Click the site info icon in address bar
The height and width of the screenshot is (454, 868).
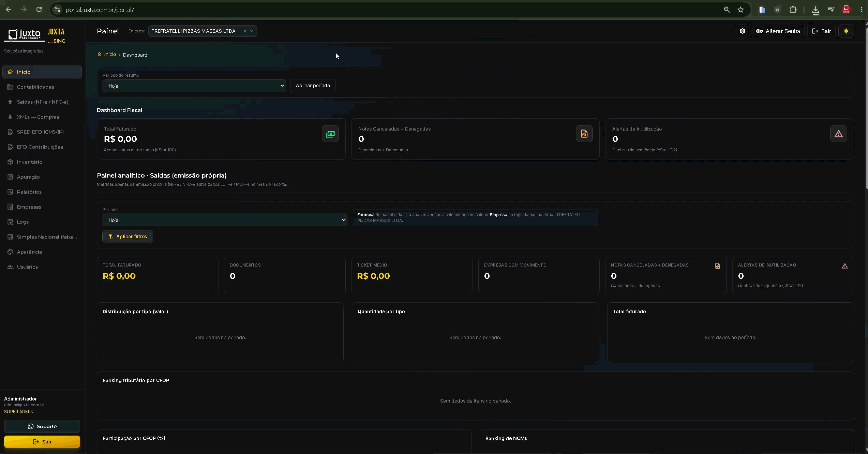coord(57,10)
